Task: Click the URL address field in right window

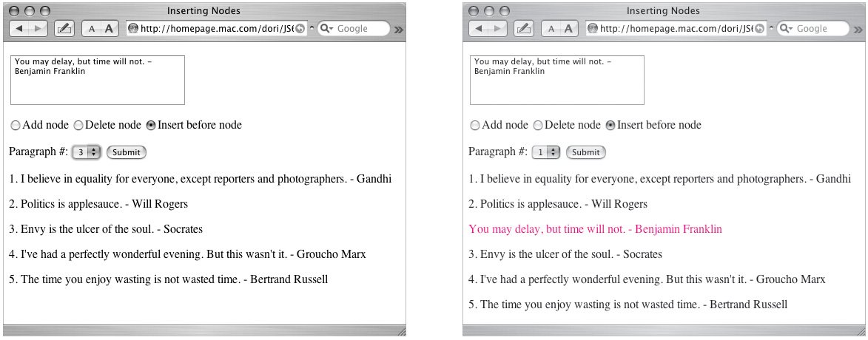Action: point(676,29)
